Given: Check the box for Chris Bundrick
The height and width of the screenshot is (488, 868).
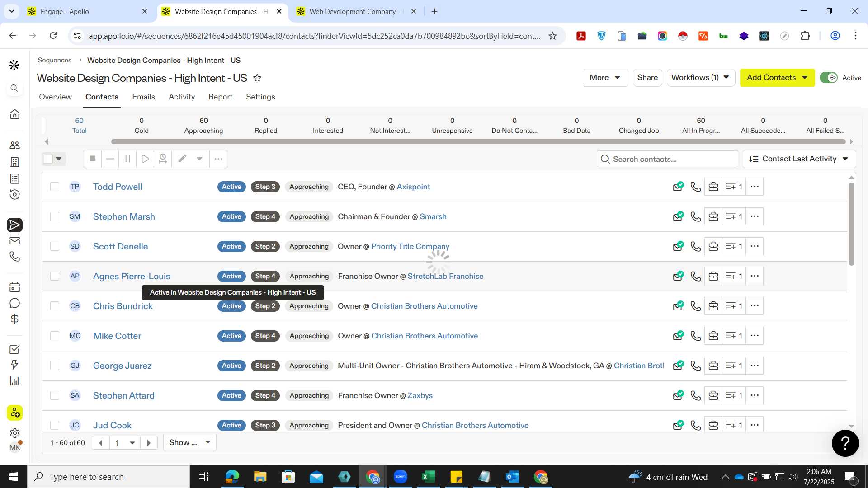Looking at the screenshot, I should pyautogui.click(x=55, y=306).
